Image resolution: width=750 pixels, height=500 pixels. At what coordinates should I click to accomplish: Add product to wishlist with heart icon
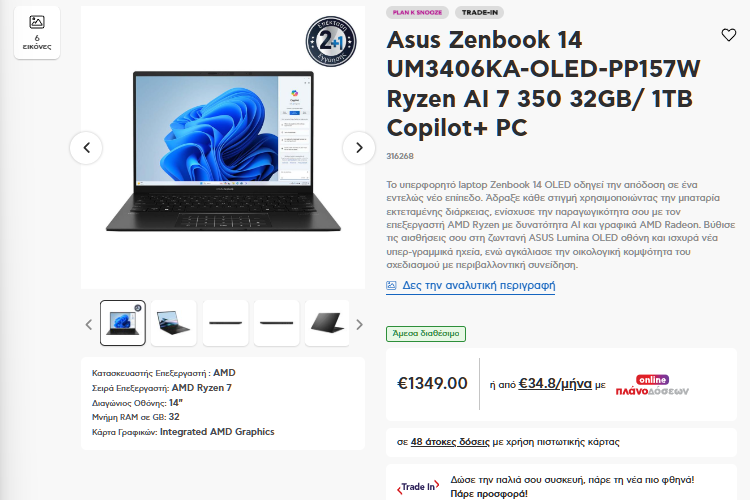click(x=728, y=35)
